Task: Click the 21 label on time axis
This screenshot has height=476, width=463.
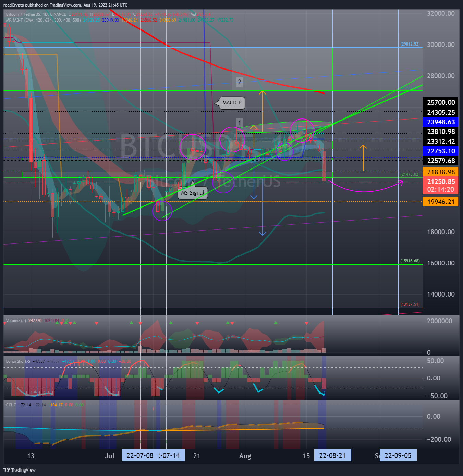Action: (197, 456)
